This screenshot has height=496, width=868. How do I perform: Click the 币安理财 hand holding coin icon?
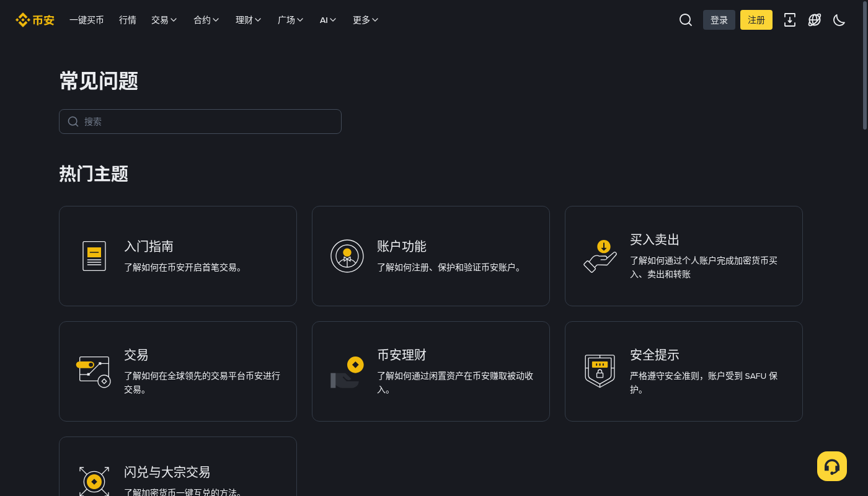click(347, 371)
